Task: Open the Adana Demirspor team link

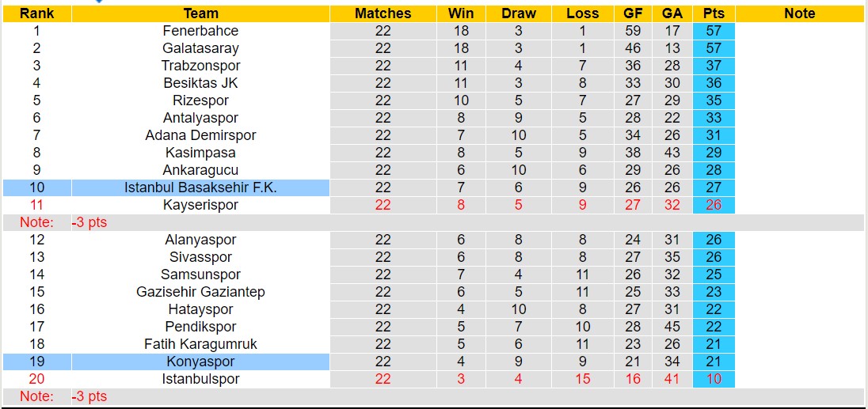Action: coord(200,135)
